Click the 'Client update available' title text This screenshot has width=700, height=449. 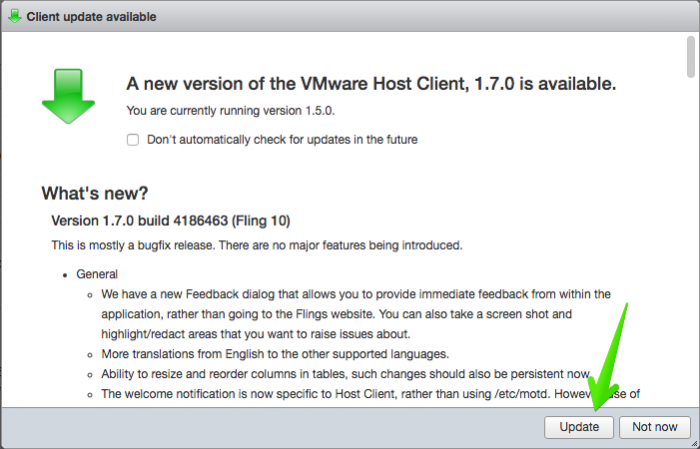[91, 17]
